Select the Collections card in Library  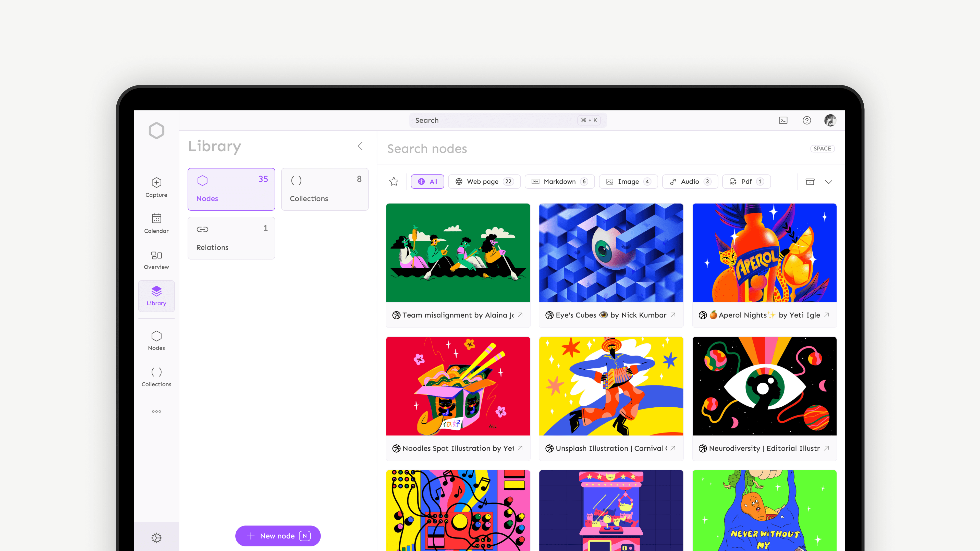click(325, 189)
